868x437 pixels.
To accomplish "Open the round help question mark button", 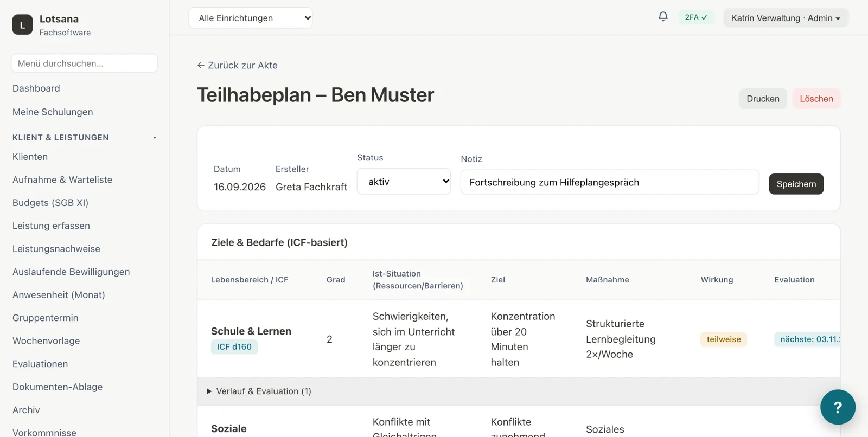I will pos(838,407).
